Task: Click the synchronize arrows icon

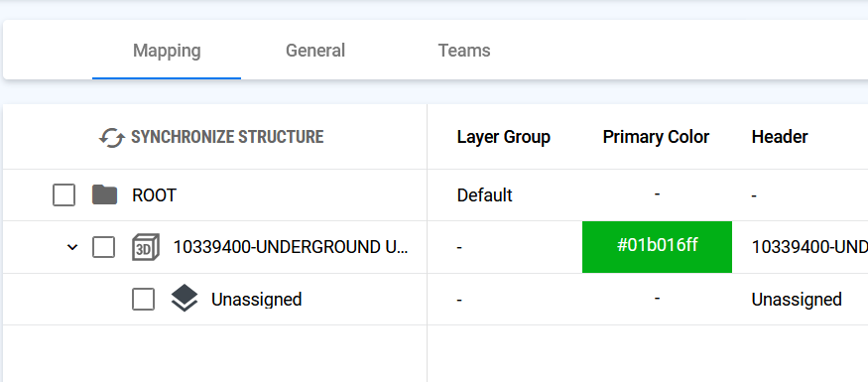Action: (112, 137)
